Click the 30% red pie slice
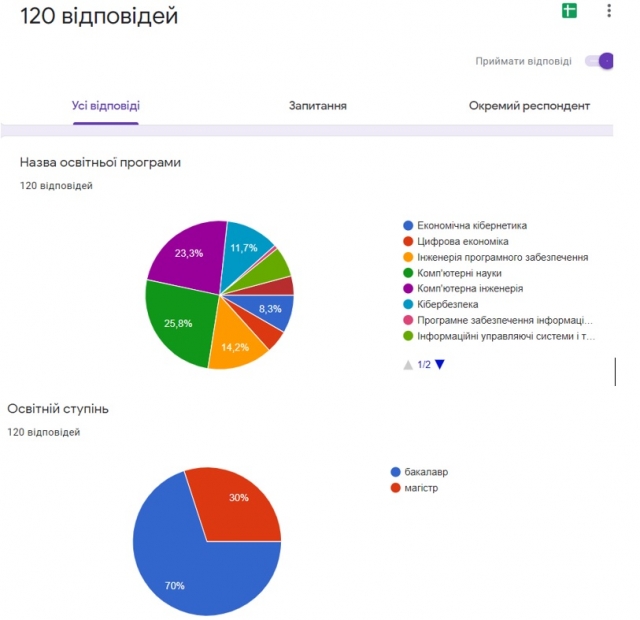Viewport: 640px width, 620px height. pos(239,504)
